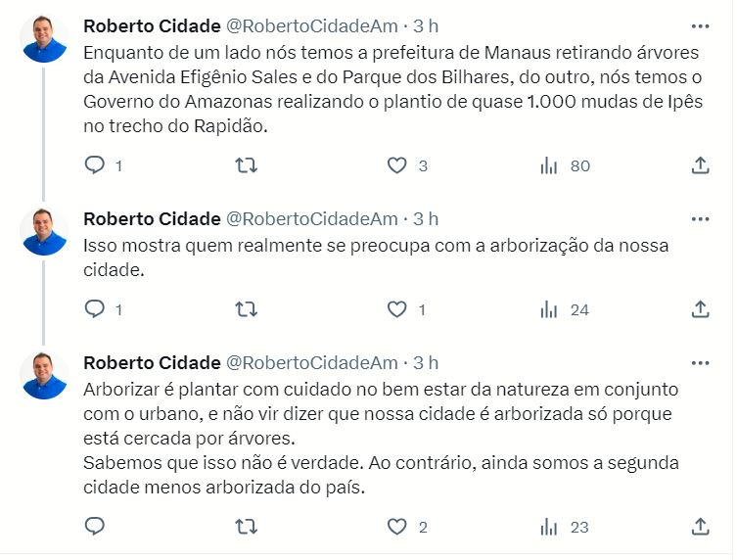737x560 pixels.
Task: Retweet the second tweet starting with 'Isso mostra'
Action: 247,309
